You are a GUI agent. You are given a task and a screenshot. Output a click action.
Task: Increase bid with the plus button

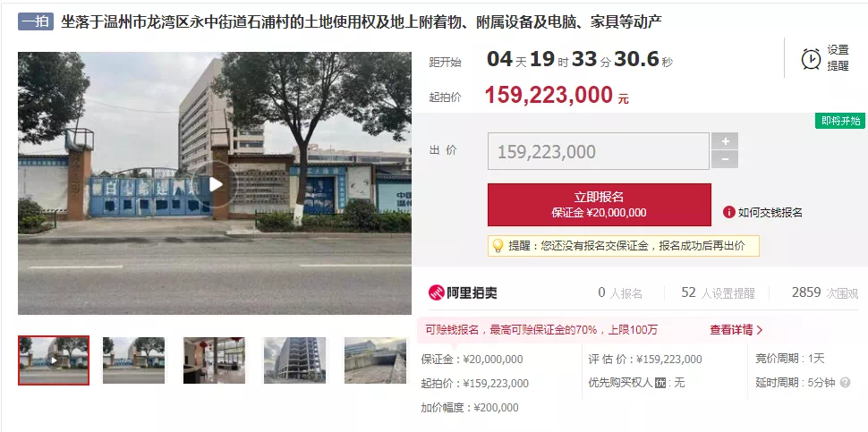pos(725,141)
